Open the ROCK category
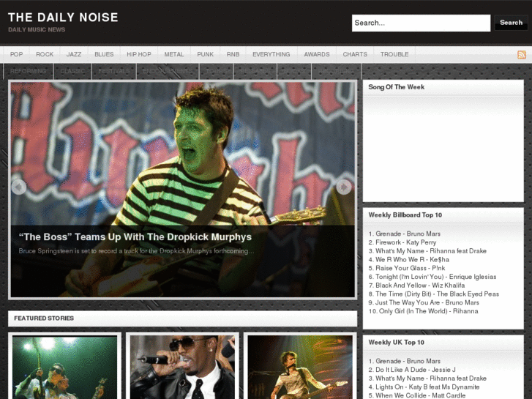The image size is (532, 399). tap(45, 54)
